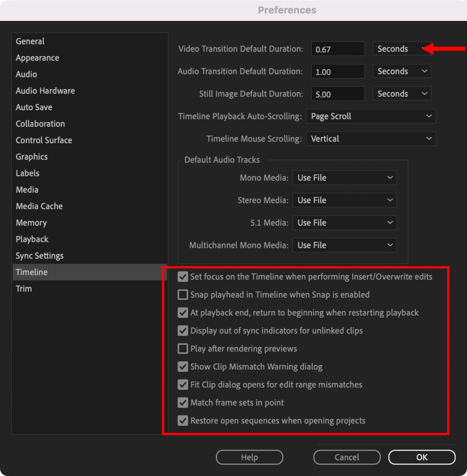Image resolution: width=467 pixels, height=476 pixels.
Task: Open the Stereo Media Use File dropdown
Action: (x=344, y=200)
